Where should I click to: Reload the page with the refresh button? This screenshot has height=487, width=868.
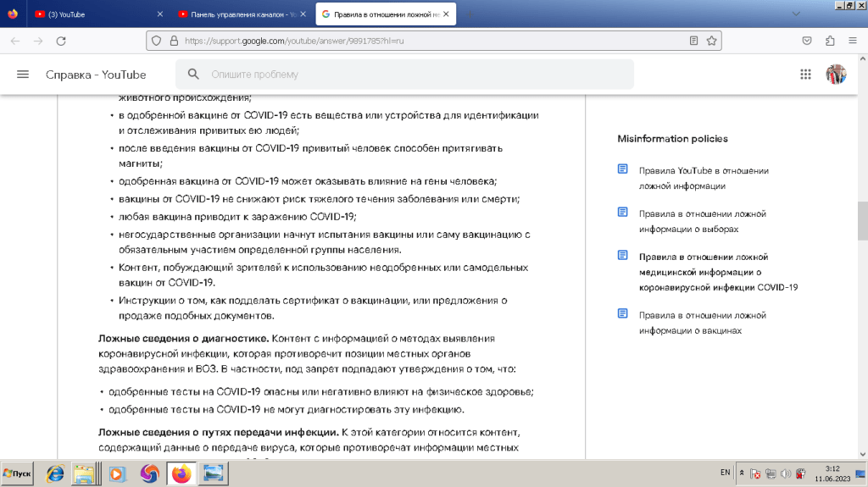coord(60,41)
